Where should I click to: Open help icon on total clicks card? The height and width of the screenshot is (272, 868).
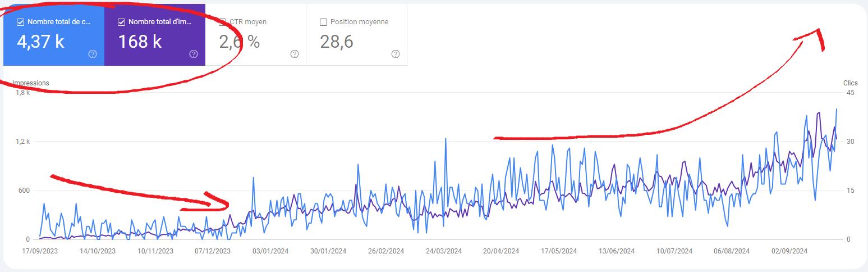point(93,54)
